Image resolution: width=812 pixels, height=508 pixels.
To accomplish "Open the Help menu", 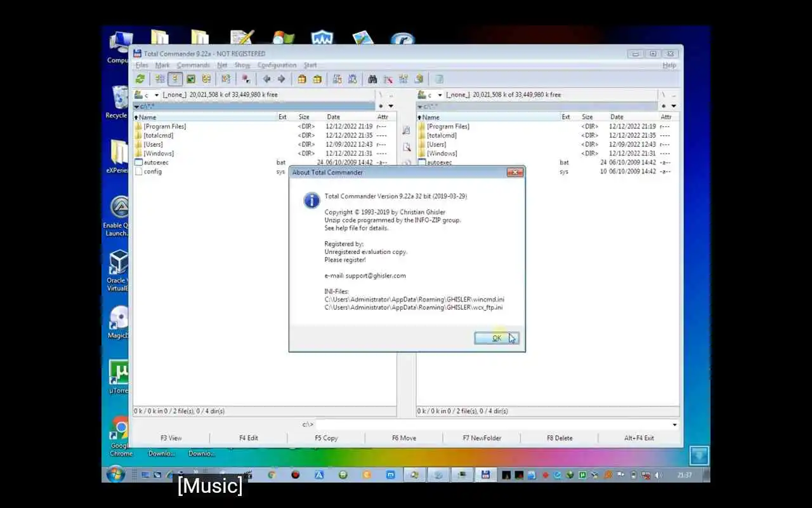I will pos(669,65).
